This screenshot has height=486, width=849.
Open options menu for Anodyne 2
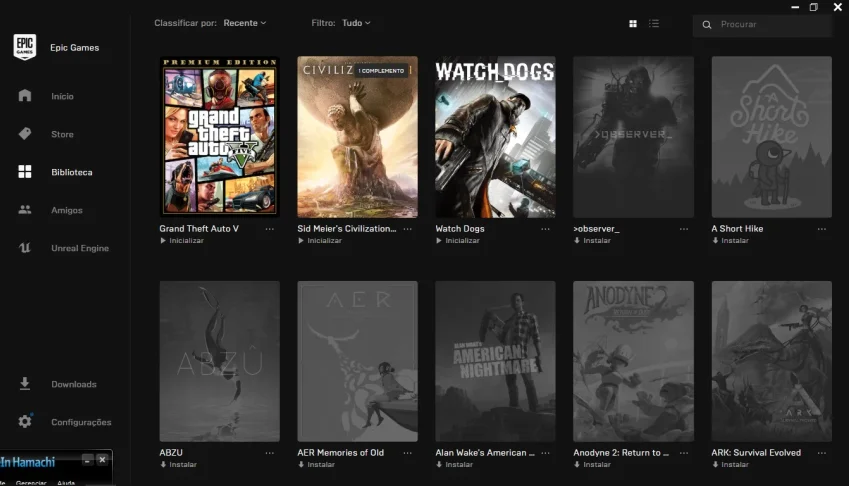tap(684, 453)
